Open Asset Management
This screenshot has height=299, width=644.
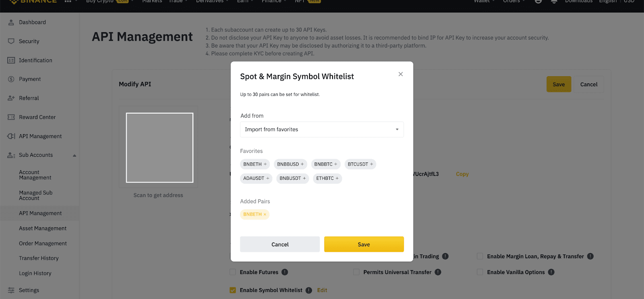pos(43,228)
